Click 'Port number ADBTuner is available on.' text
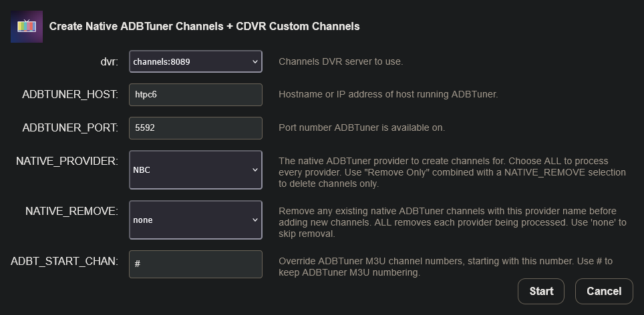 (362, 127)
